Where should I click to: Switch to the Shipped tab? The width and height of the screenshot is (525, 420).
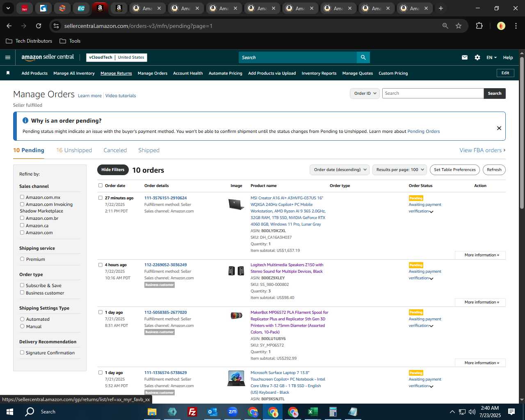click(x=149, y=150)
